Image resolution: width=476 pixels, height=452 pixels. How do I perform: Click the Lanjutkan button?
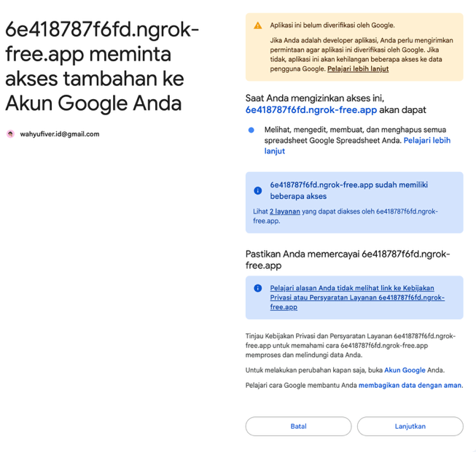click(x=410, y=426)
